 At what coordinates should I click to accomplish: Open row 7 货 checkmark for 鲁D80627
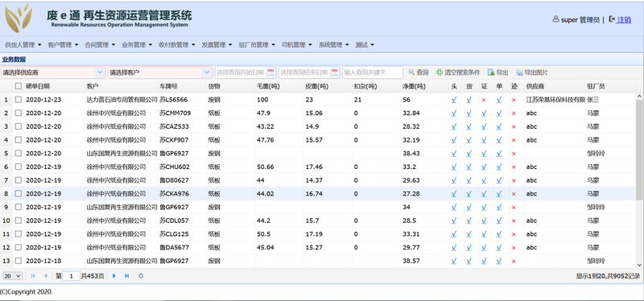(x=469, y=180)
